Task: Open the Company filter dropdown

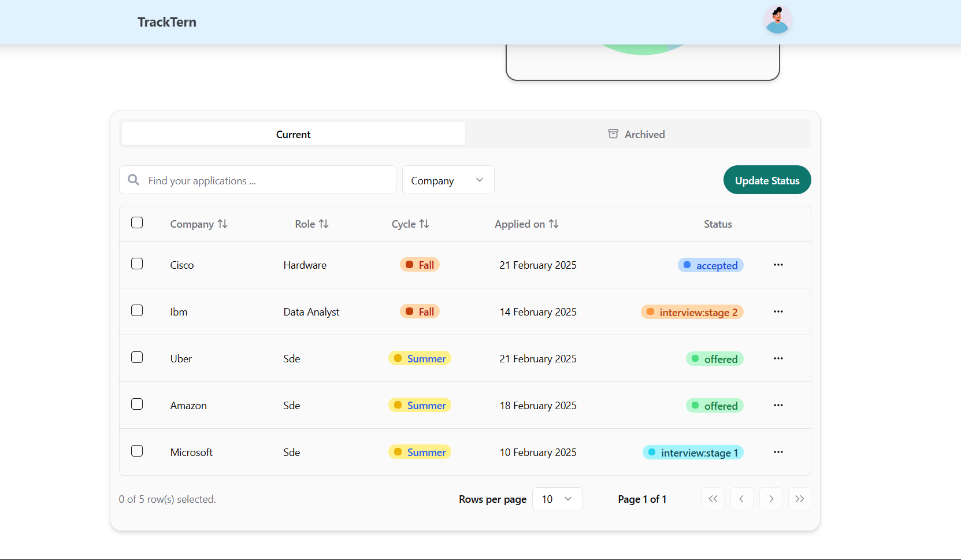Action: 448,180
